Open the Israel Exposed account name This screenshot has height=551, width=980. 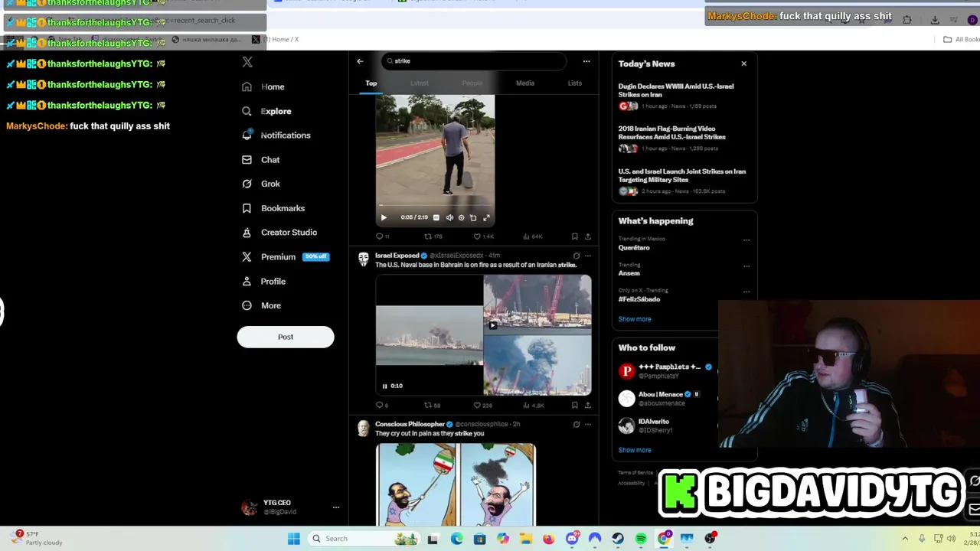[x=397, y=256]
